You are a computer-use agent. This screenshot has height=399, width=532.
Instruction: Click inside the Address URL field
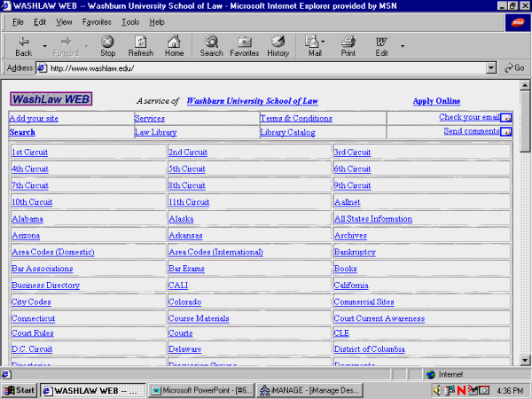tap(266, 67)
